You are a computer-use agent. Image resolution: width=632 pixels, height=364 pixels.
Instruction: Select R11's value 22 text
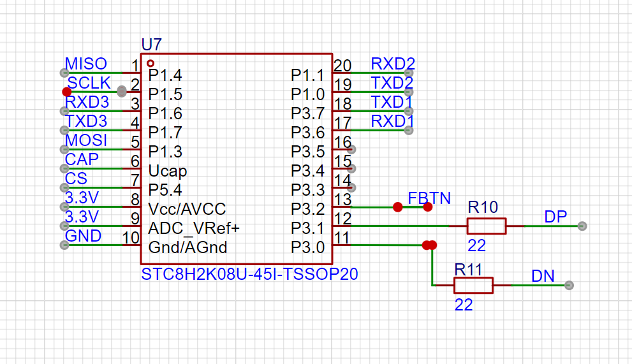(x=464, y=305)
